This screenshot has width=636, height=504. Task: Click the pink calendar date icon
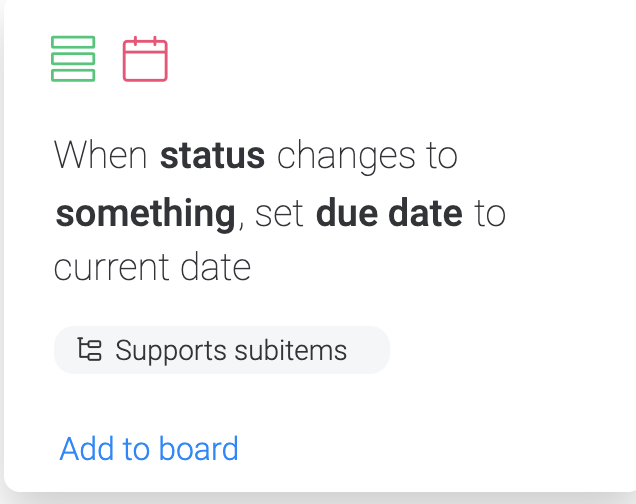145,60
